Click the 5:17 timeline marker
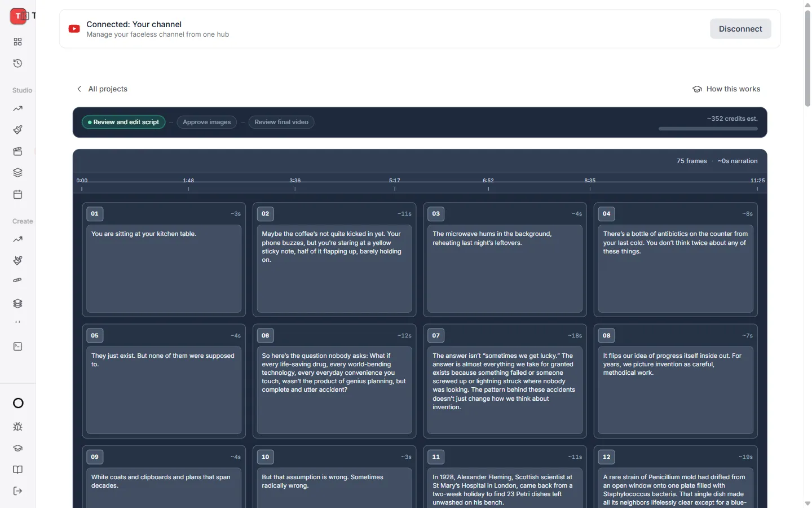812x508 pixels. [x=395, y=181]
